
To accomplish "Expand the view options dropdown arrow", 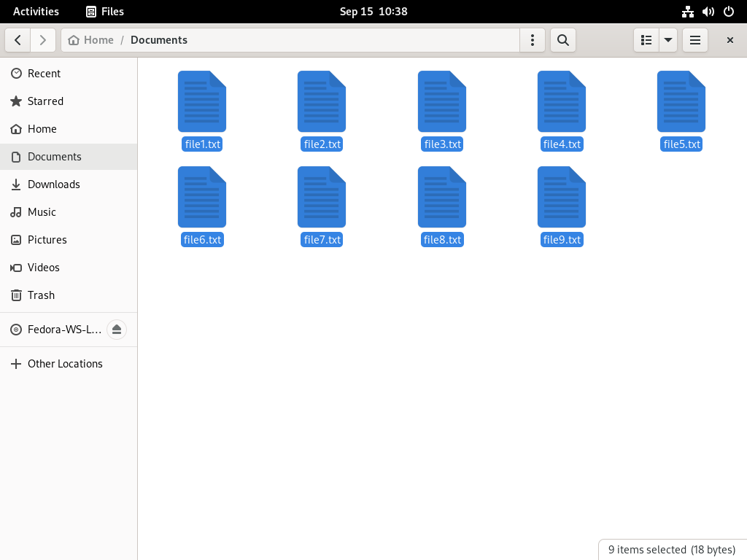I will 668,40.
